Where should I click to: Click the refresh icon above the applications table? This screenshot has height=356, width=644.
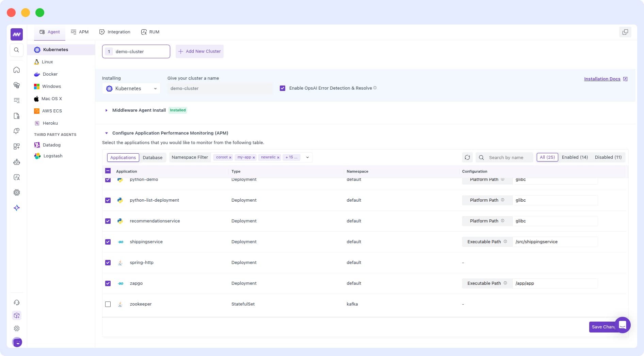point(467,157)
